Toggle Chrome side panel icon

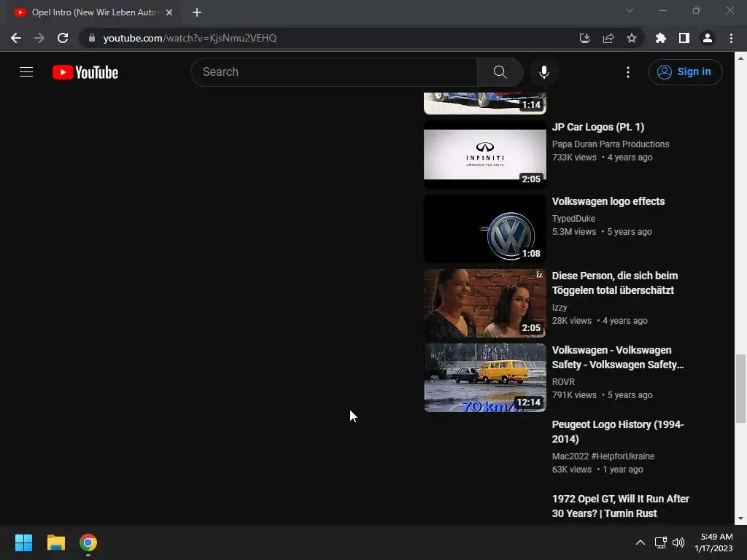coord(684,38)
